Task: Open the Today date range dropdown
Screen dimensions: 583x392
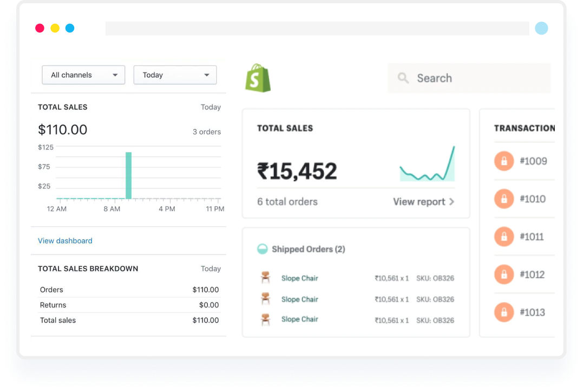Action: point(175,75)
